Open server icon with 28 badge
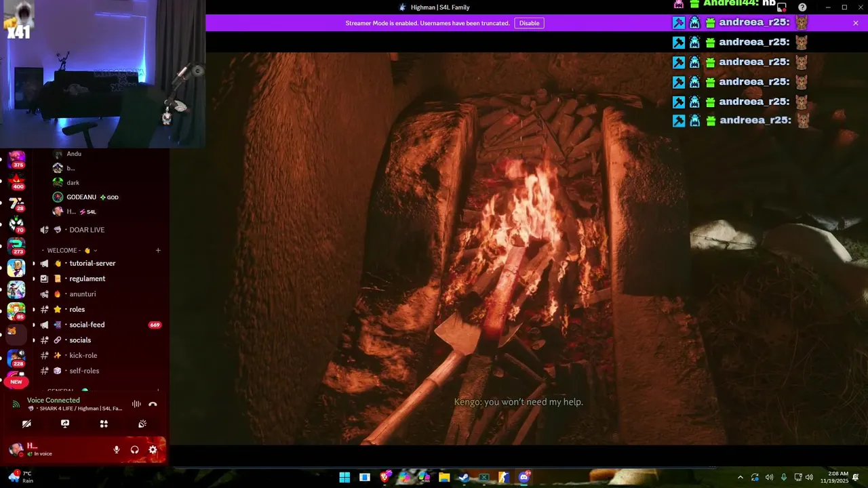Image resolution: width=868 pixels, height=488 pixels. (16, 203)
